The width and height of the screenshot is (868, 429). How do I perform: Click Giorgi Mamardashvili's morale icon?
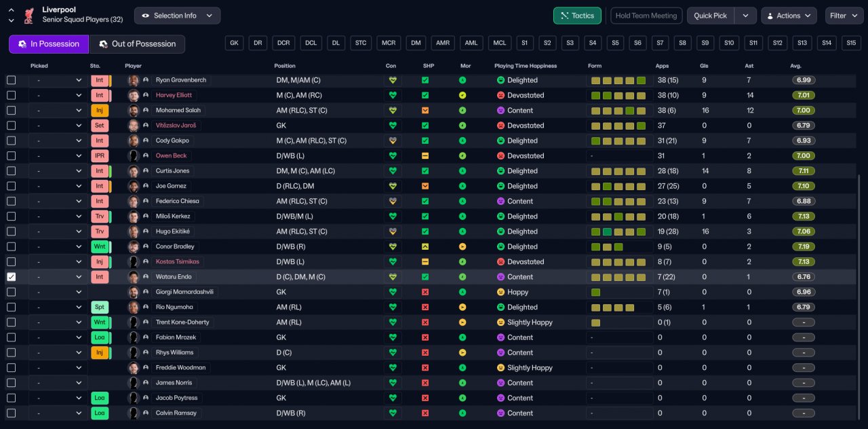(x=462, y=292)
